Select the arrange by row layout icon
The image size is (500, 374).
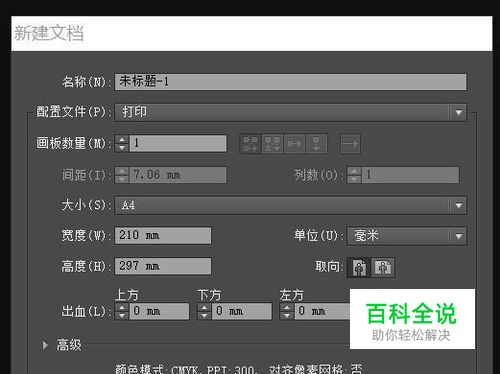294,144
